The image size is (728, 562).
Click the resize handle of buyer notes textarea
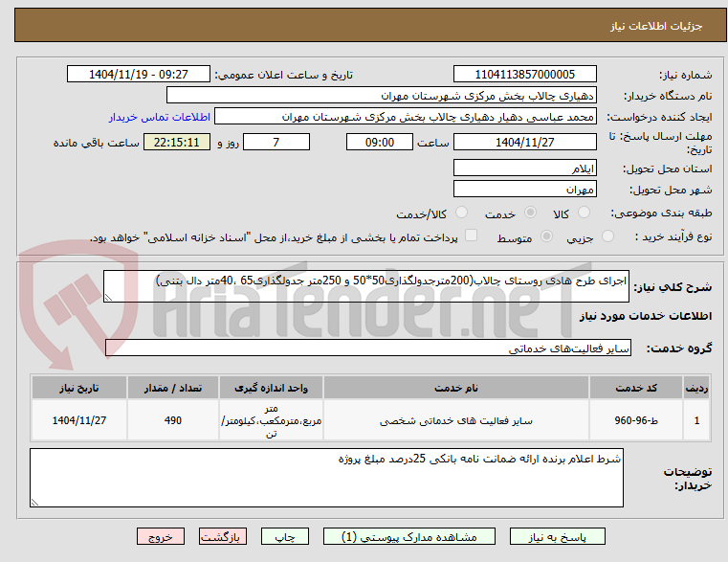tap(34, 502)
